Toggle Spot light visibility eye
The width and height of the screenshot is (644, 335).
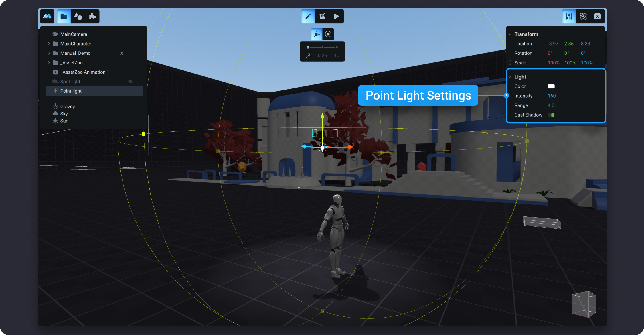point(130,82)
